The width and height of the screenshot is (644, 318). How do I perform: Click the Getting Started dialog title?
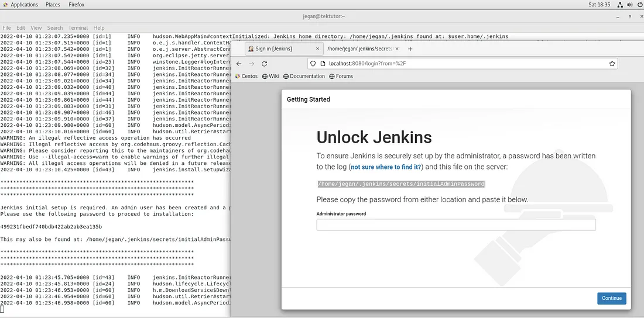308,99
